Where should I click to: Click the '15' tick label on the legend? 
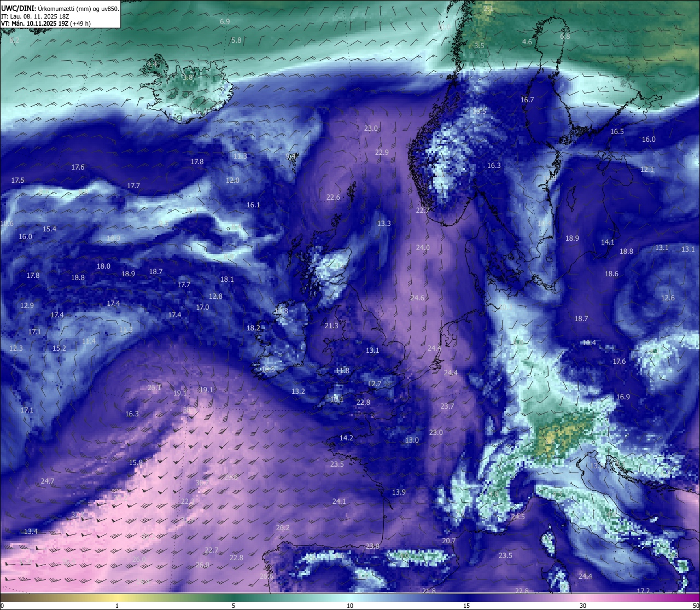pos(466,606)
